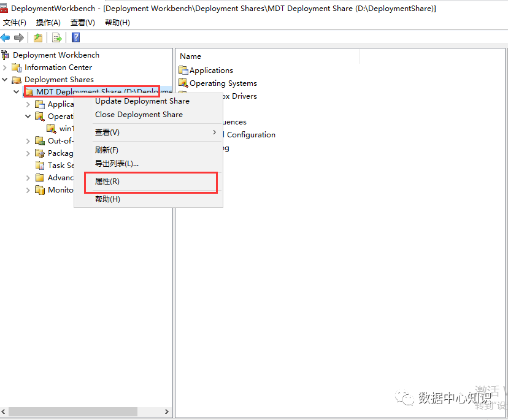
Task: Collapse the Deployment Shares node
Action: pos(4,79)
